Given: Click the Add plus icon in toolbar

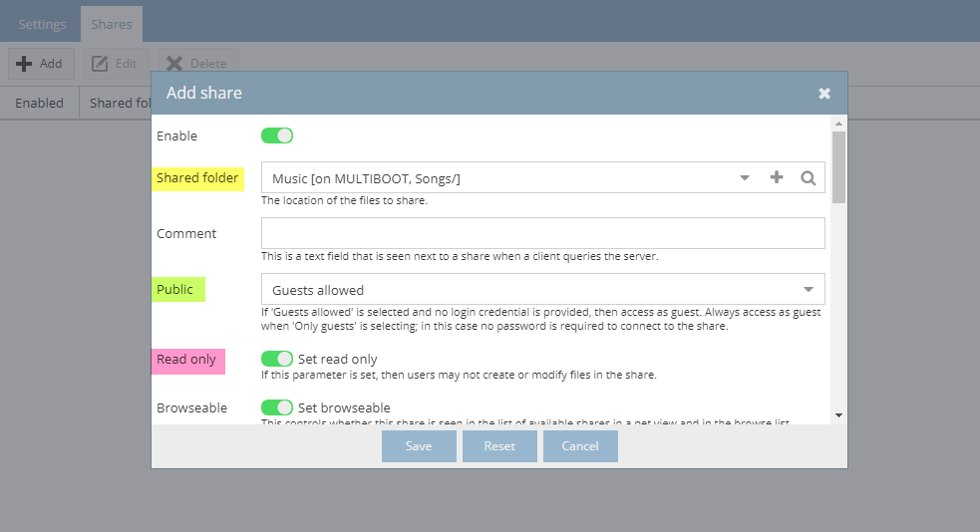Looking at the screenshot, I should (x=24, y=64).
